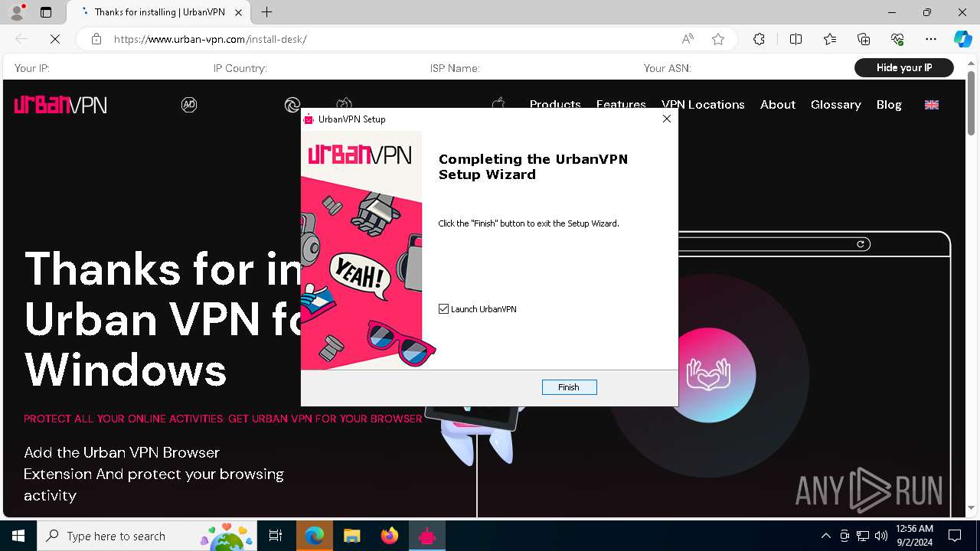This screenshot has height=551, width=980.
Task: Click the Edge browser platform icon
Action: 292,105
